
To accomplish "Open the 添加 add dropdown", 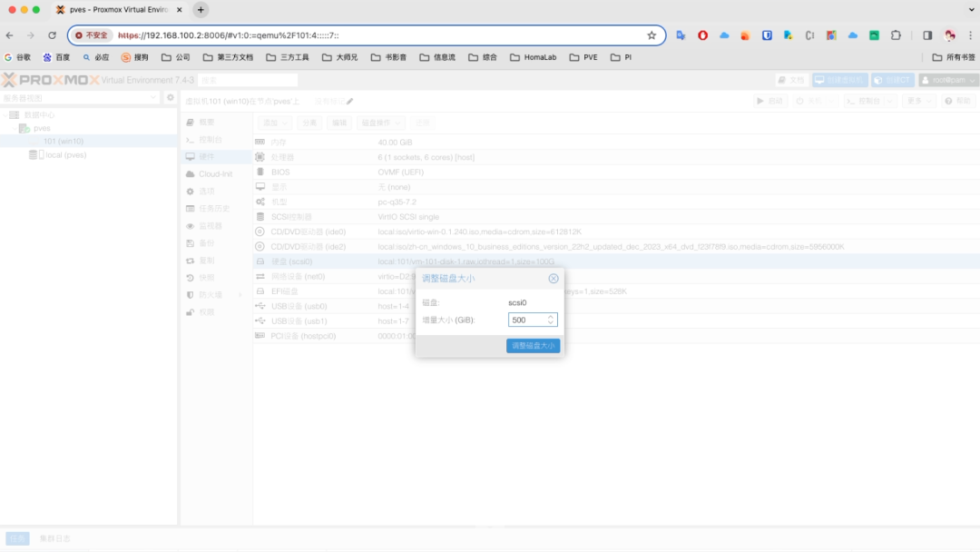I will [275, 123].
